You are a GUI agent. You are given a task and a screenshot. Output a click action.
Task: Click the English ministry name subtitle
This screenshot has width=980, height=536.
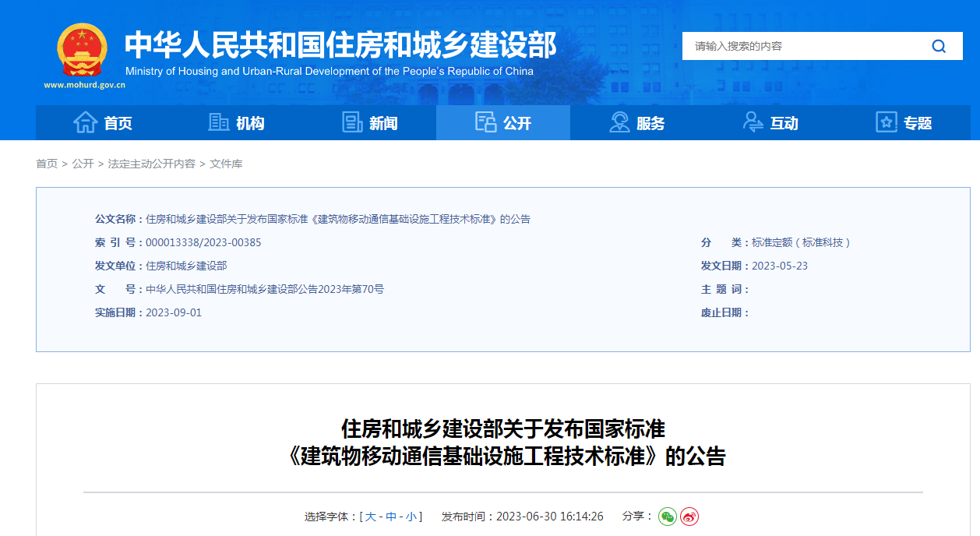[x=330, y=71]
